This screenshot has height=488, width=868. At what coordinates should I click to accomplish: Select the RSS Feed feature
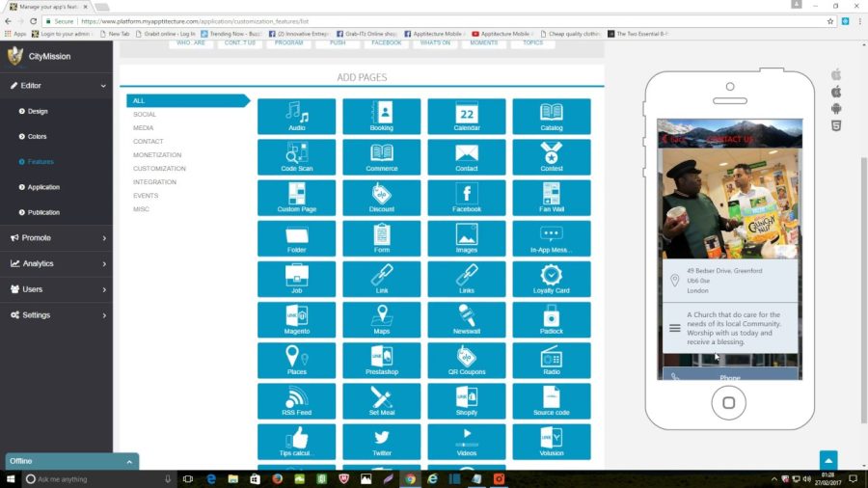(x=296, y=401)
